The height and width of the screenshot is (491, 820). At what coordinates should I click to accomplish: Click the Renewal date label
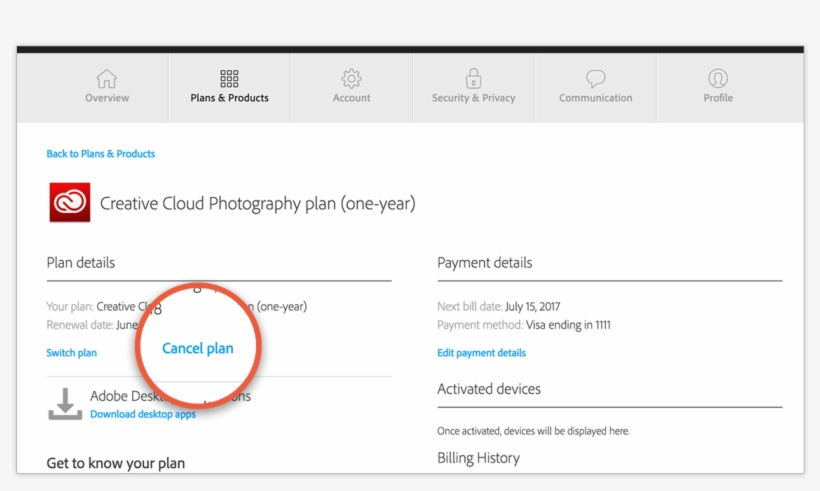click(79, 325)
